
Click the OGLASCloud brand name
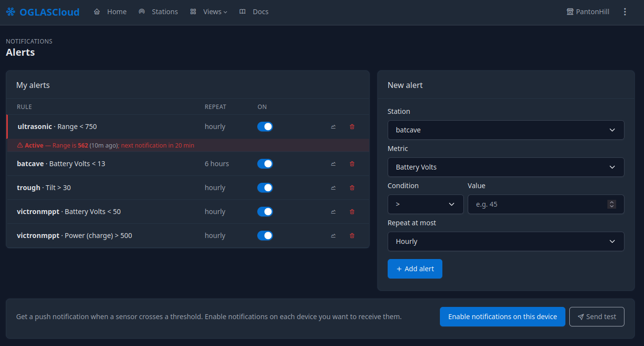tap(49, 12)
